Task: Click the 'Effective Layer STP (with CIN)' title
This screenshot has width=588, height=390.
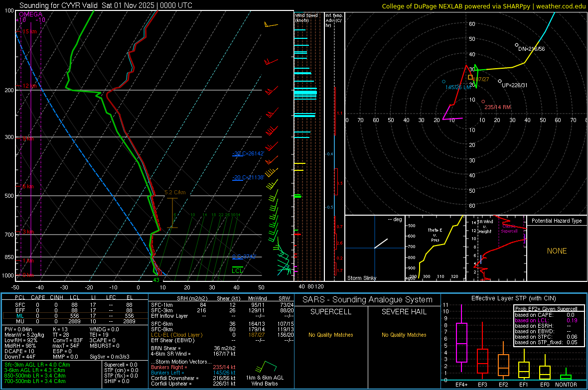Action: [513, 298]
